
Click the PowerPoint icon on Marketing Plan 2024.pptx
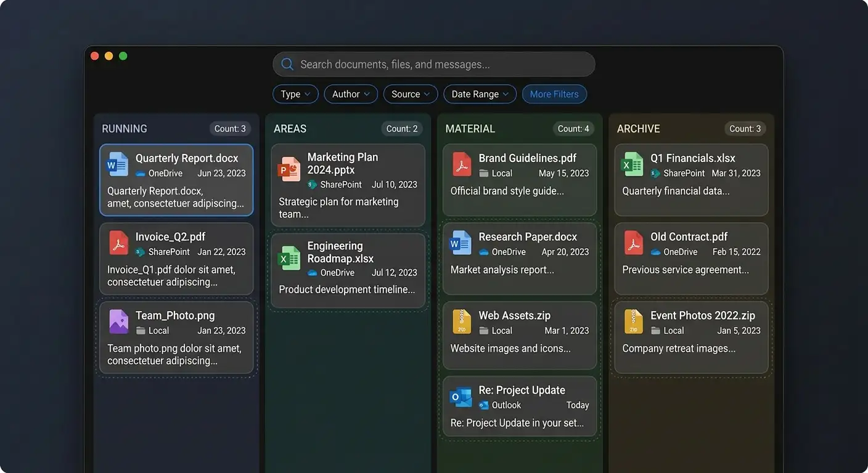[289, 169]
